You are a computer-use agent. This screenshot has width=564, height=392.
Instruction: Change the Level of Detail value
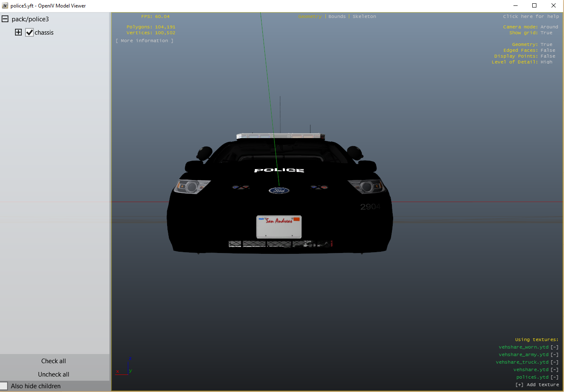pos(546,62)
